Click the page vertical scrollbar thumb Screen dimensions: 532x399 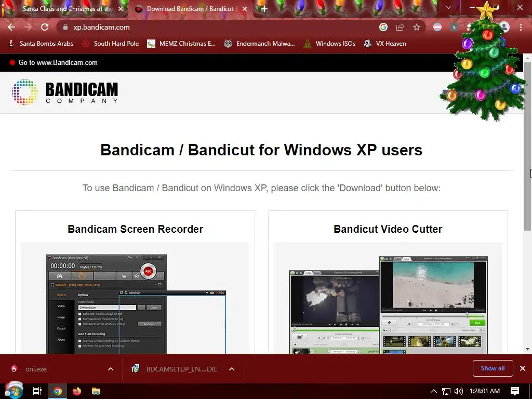528,146
